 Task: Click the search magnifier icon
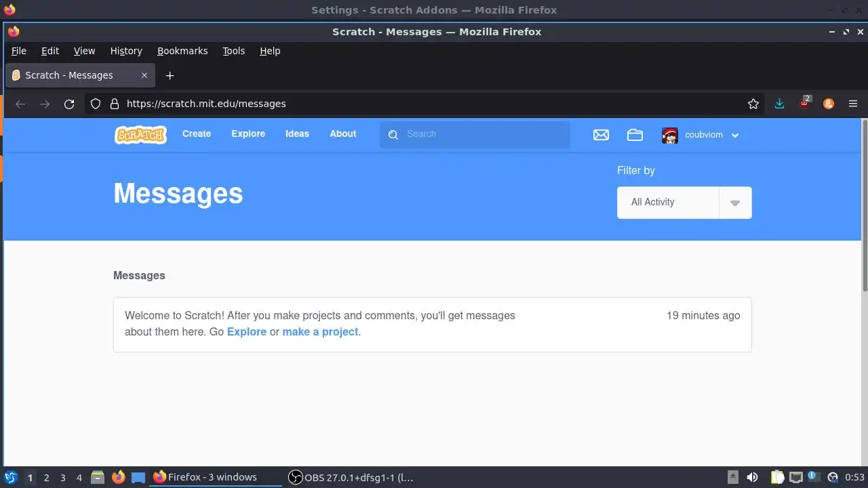tap(393, 135)
